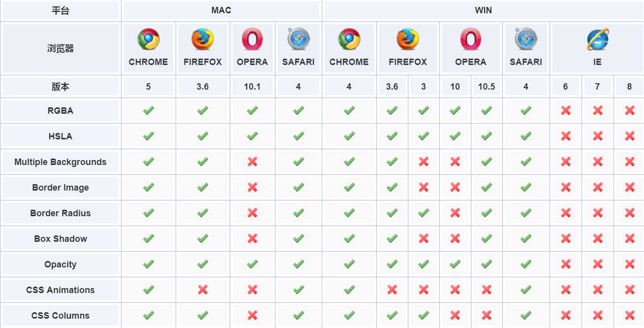Click the IE version 8 cell
The width and height of the screenshot is (644, 328).
point(629,87)
